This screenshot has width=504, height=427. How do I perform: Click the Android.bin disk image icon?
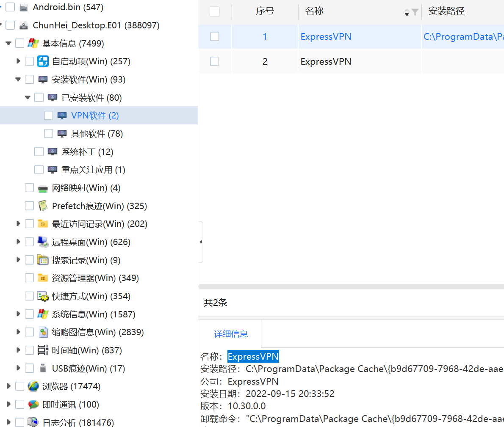[x=23, y=7]
